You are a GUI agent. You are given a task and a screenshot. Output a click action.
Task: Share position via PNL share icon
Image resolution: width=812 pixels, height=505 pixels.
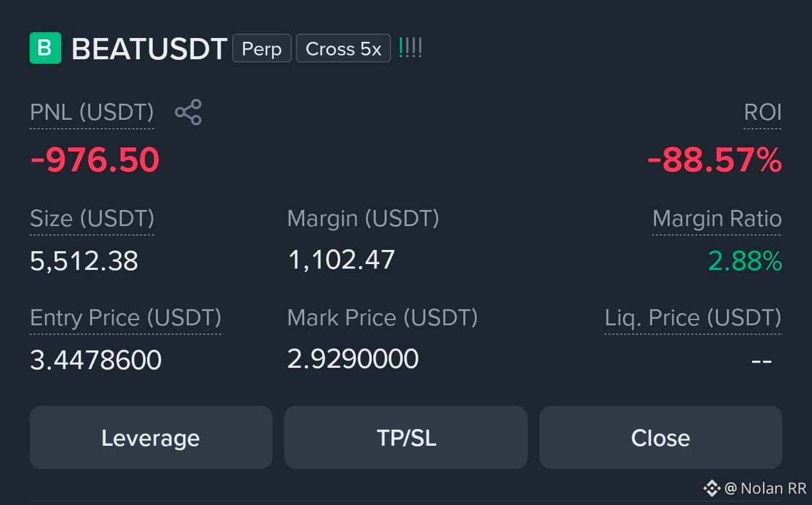click(188, 112)
